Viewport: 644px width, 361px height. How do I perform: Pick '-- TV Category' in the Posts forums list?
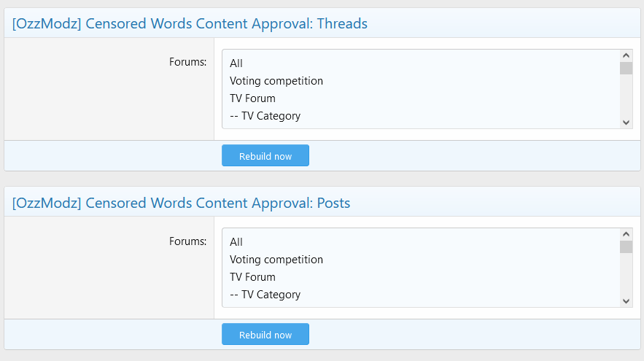coord(265,295)
